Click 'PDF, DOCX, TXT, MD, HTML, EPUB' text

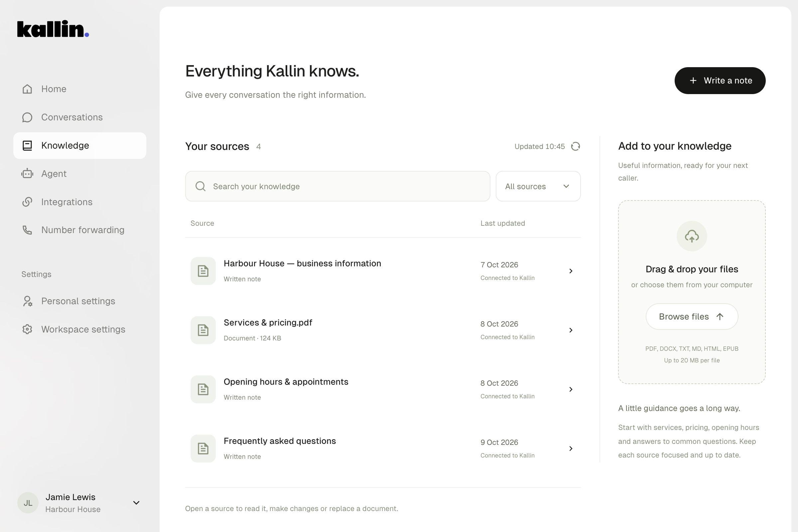pyautogui.click(x=692, y=349)
